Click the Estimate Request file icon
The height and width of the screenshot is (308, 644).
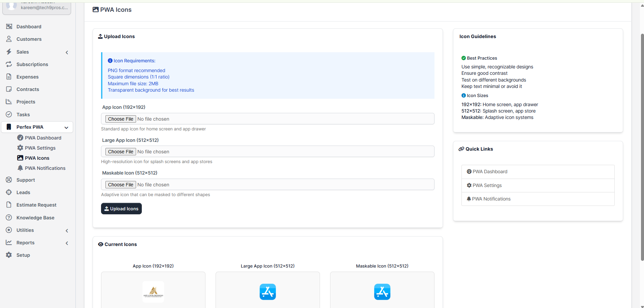pos(9,205)
